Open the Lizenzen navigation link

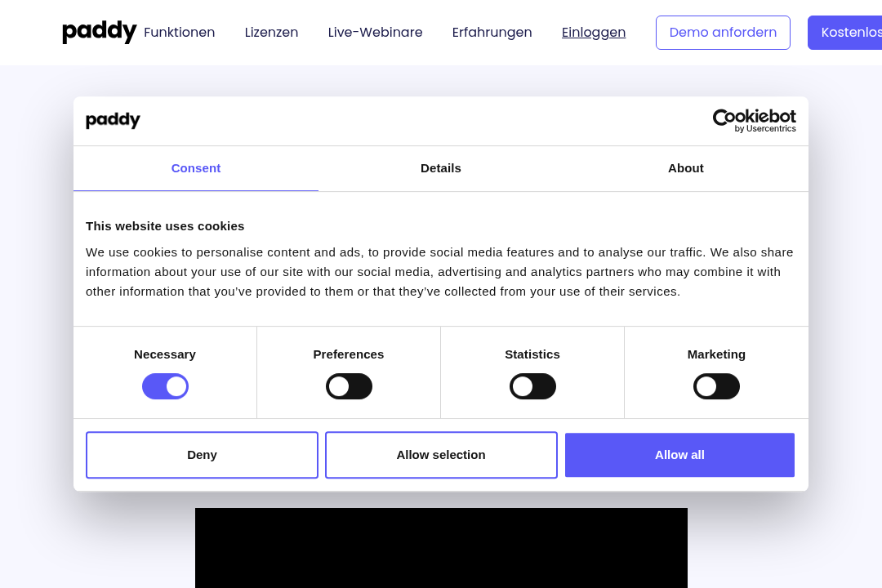pos(271,32)
